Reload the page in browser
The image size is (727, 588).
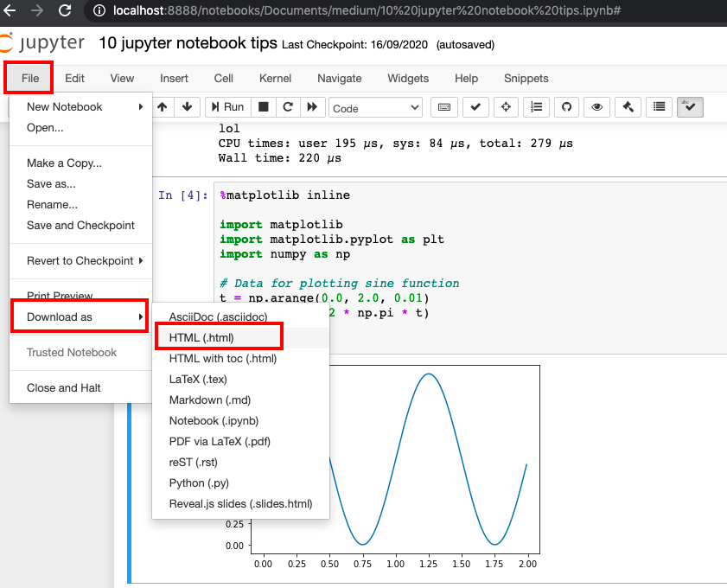point(65,10)
